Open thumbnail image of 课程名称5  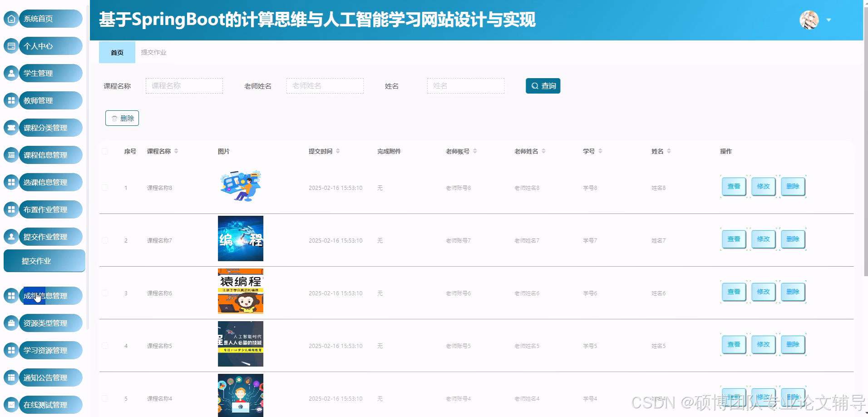tap(241, 344)
